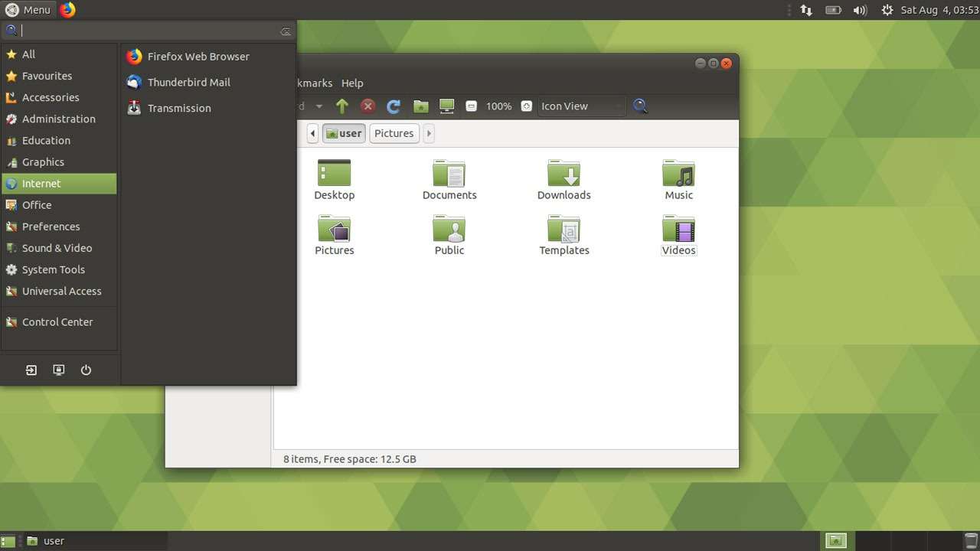Viewport: 980px width, 551px height.
Task: Open Control Center from the menu
Action: coord(57,321)
